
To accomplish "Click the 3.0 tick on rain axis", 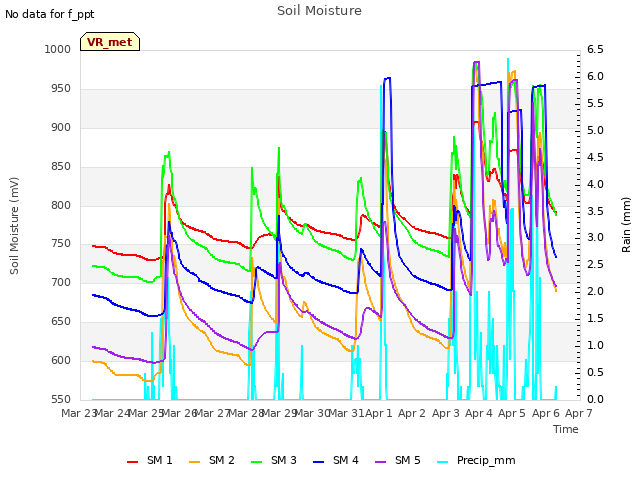I will [x=595, y=238].
